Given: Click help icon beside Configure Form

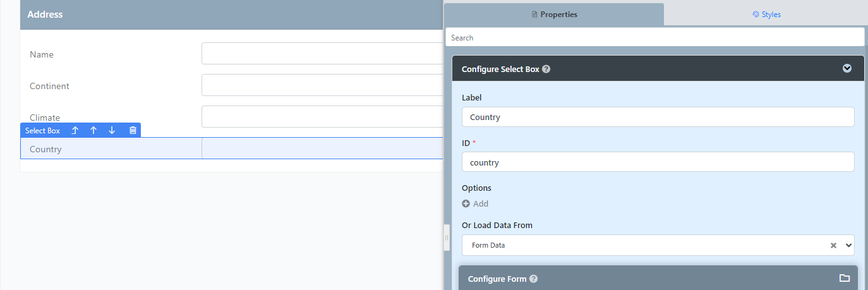Looking at the screenshot, I should click(x=533, y=279).
